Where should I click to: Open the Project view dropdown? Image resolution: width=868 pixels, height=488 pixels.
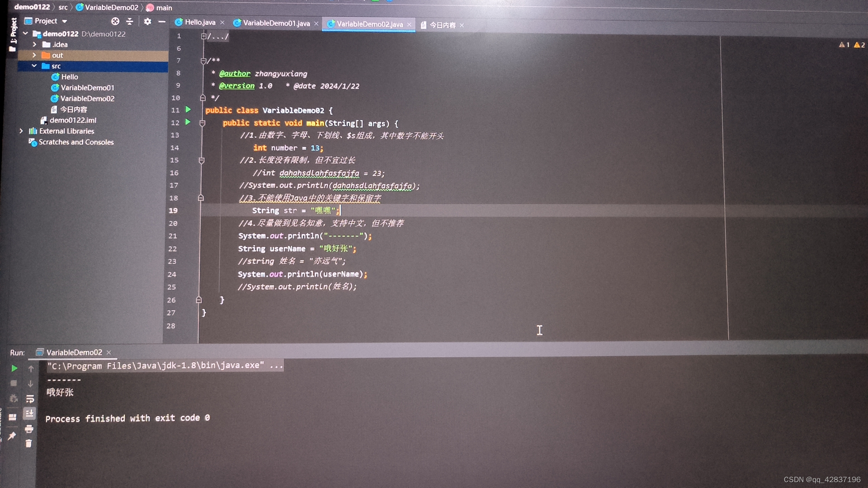[65, 21]
